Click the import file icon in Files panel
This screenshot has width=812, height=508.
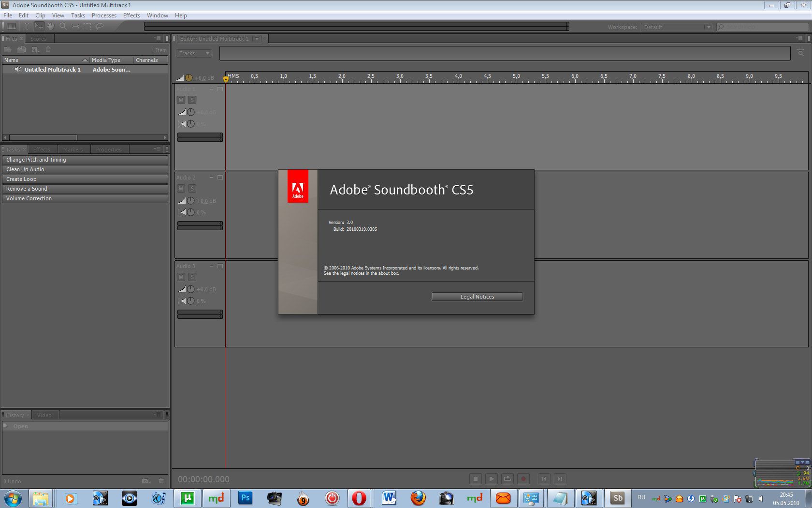click(x=21, y=49)
